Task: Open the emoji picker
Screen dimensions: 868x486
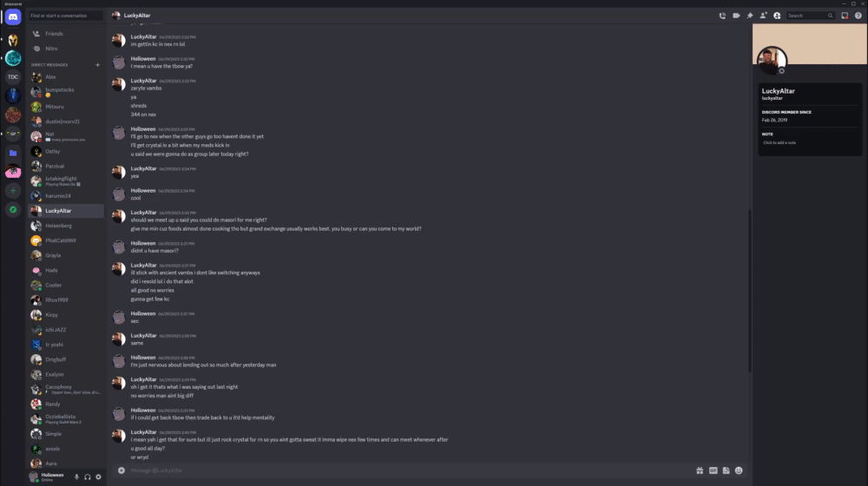Action: [739, 470]
